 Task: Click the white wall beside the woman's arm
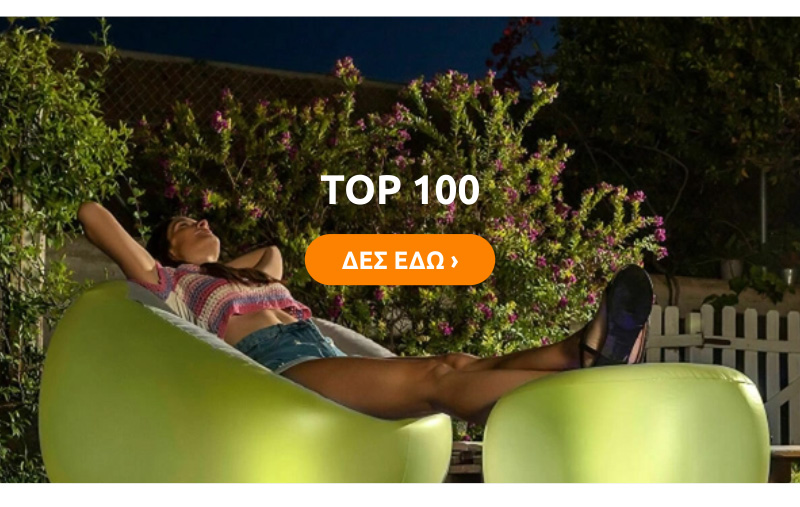(x=84, y=260)
